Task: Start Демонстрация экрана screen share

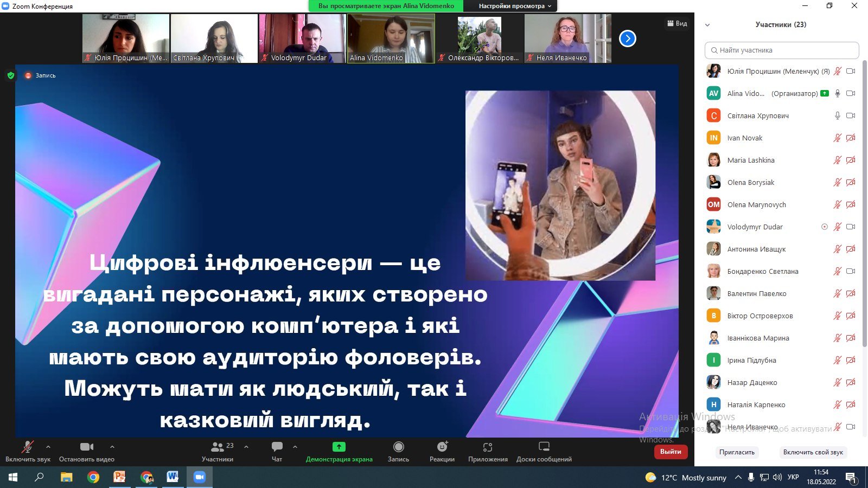Action: 339,451
